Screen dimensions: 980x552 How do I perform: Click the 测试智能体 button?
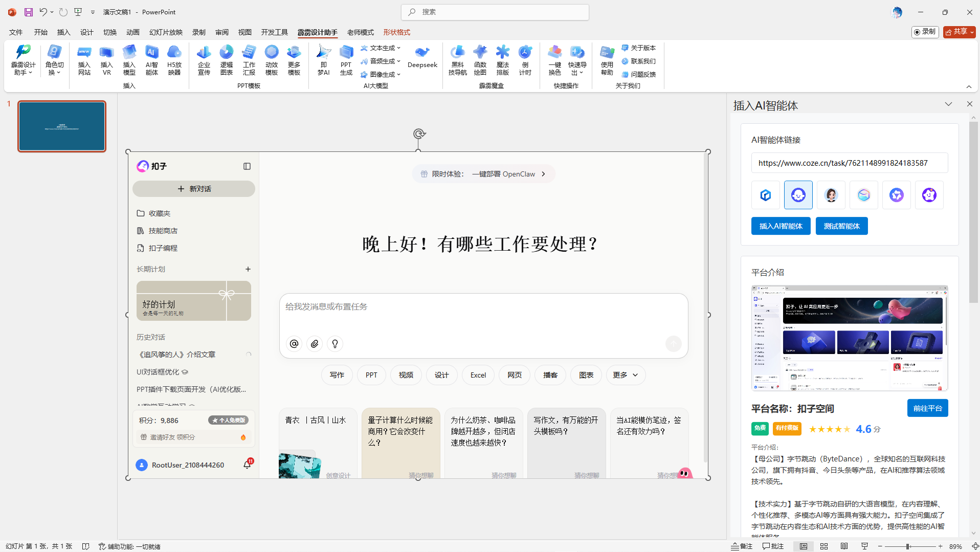pos(841,226)
